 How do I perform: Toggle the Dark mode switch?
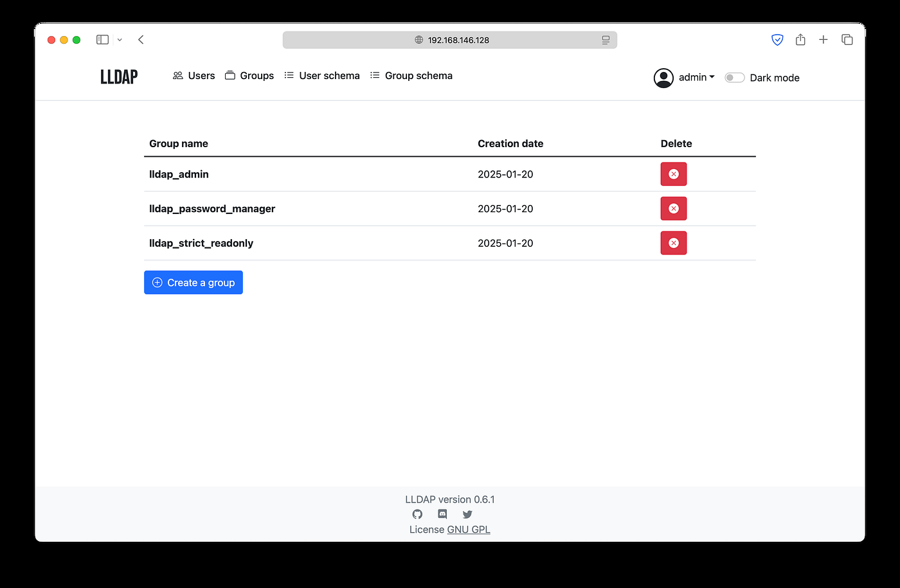click(734, 78)
